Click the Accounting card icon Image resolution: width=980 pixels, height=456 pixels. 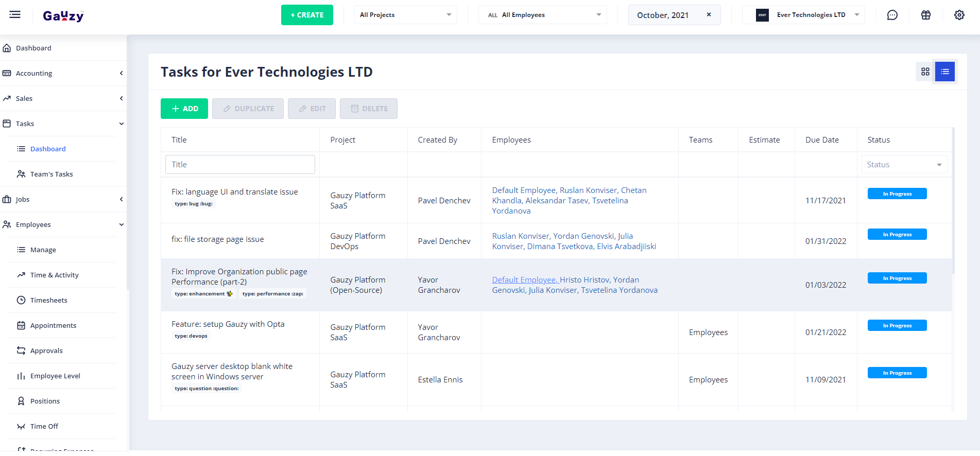[x=7, y=73]
